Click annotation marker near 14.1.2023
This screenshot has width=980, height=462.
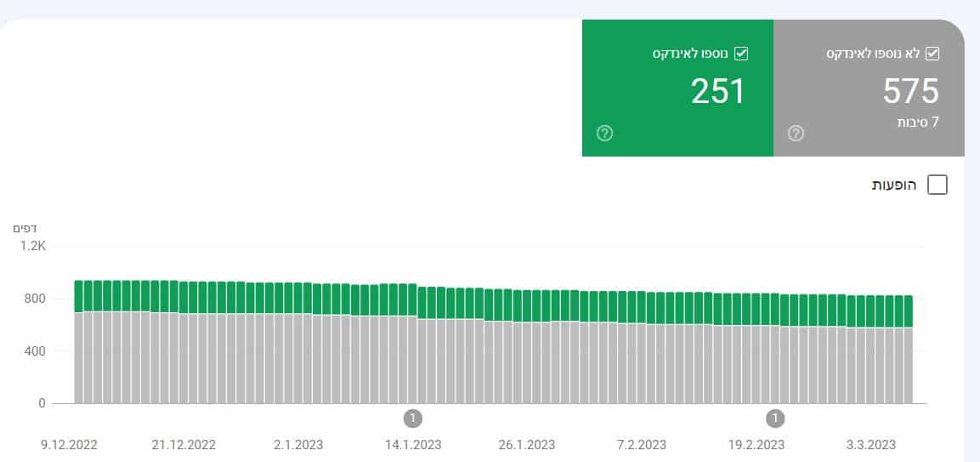(x=412, y=418)
